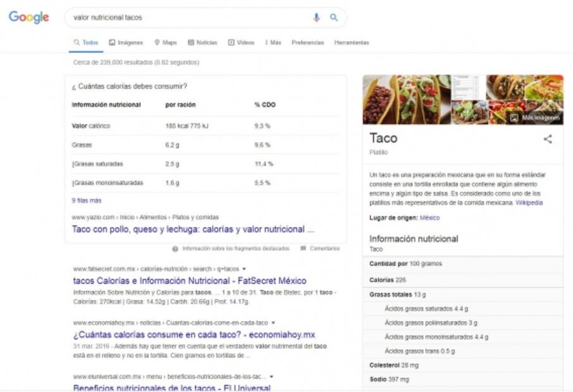573x392 pixels.
Task: Follow the Wikipedia link in Taco description
Action: tap(529, 203)
